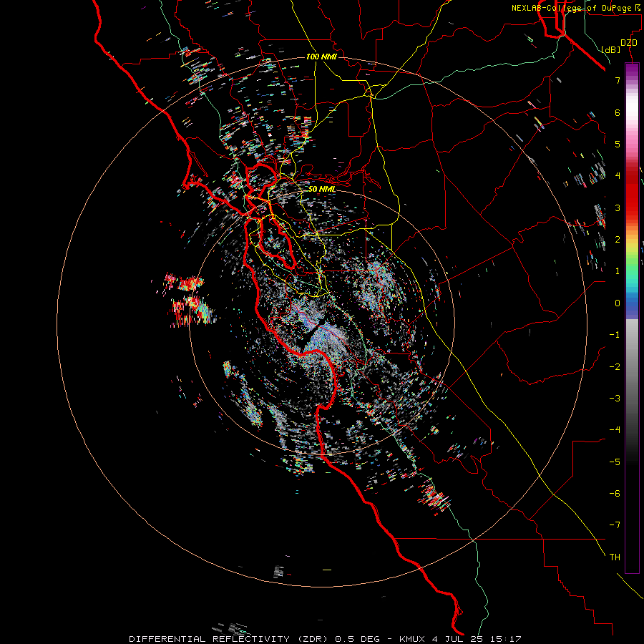Click the 100 NMI range ring label
The height and width of the screenshot is (644, 644).
pyautogui.click(x=321, y=57)
